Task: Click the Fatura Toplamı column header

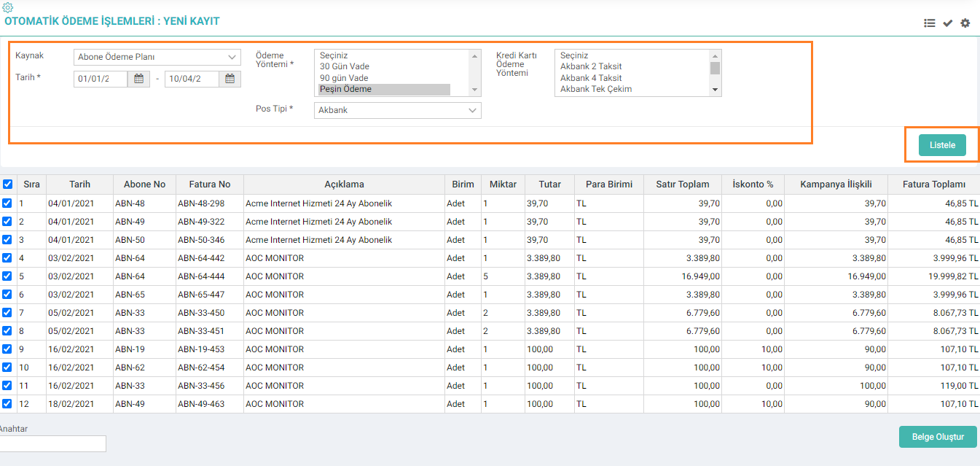Action: [x=933, y=185]
